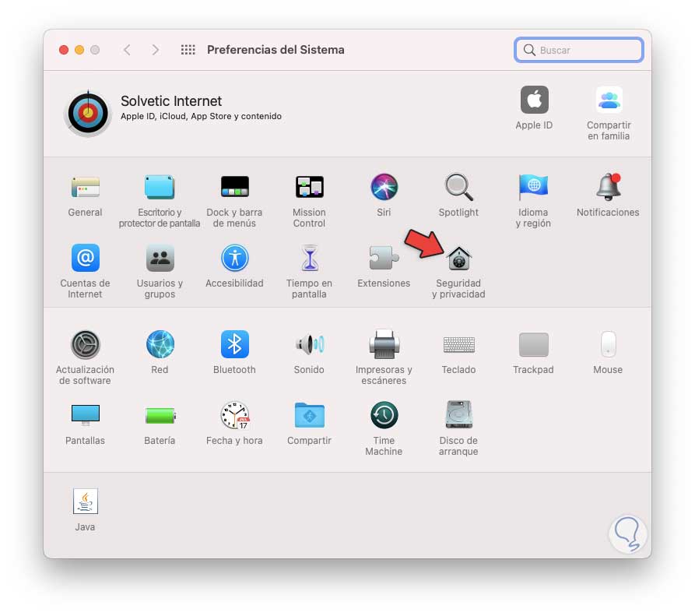Open Red network preferences
Viewport: 695px width, 616px height.
point(160,344)
